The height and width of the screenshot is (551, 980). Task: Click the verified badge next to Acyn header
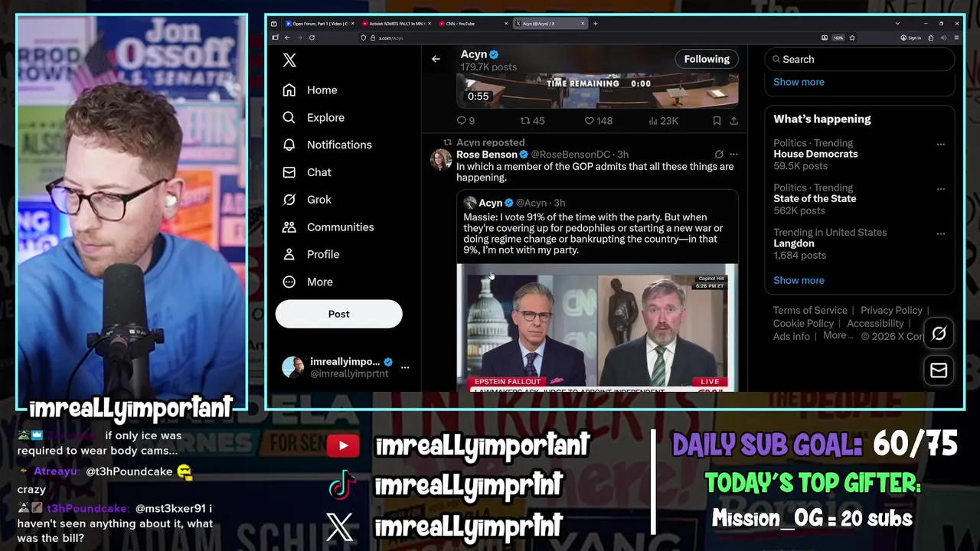tap(494, 54)
